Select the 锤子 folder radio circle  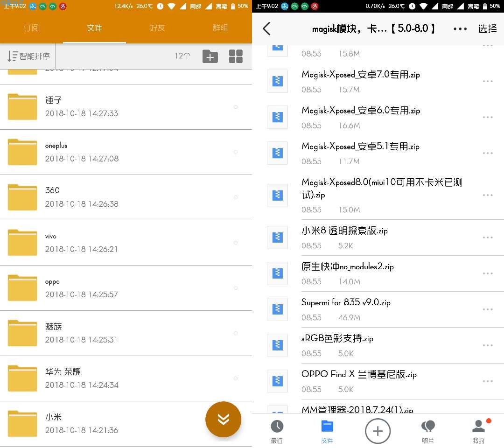(x=236, y=107)
